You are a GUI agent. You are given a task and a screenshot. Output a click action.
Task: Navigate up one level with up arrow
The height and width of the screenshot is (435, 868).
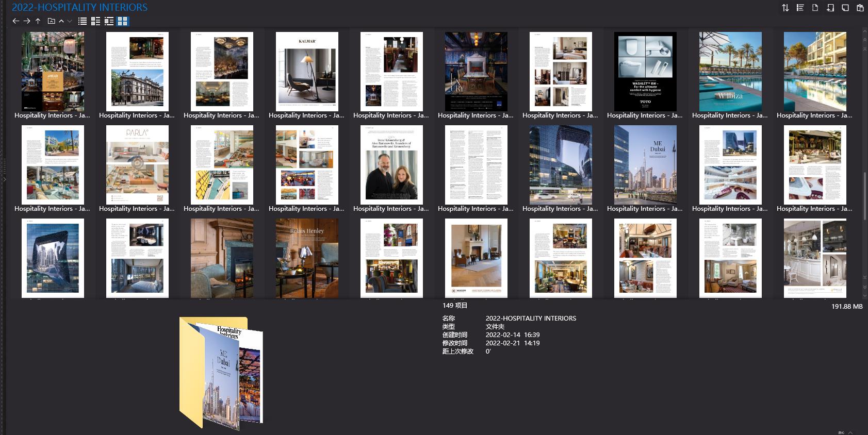pos(38,21)
